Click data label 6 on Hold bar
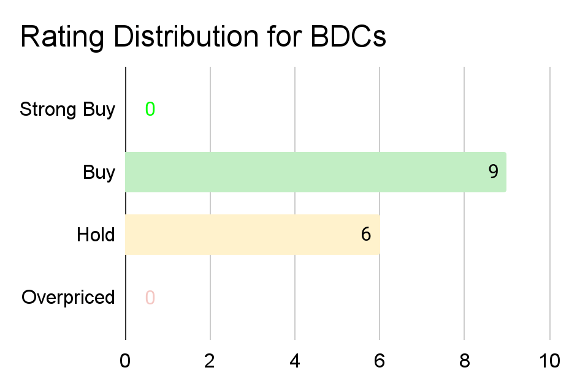 (366, 235)
